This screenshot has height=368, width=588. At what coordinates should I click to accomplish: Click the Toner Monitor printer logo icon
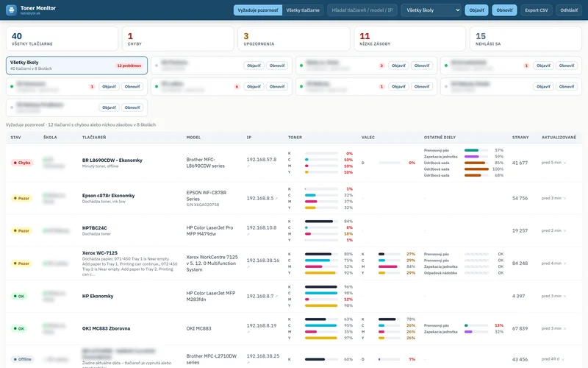click(x=11, y=10)
